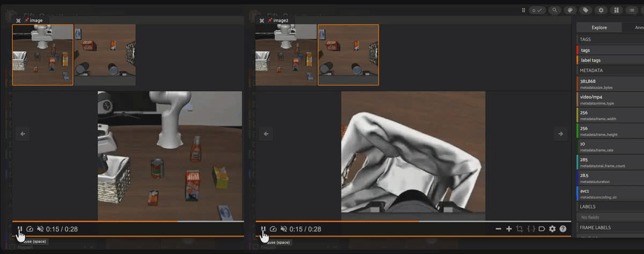
Task: Toggle the metadata.total_frame_count field
Action: tap(610, 162)
